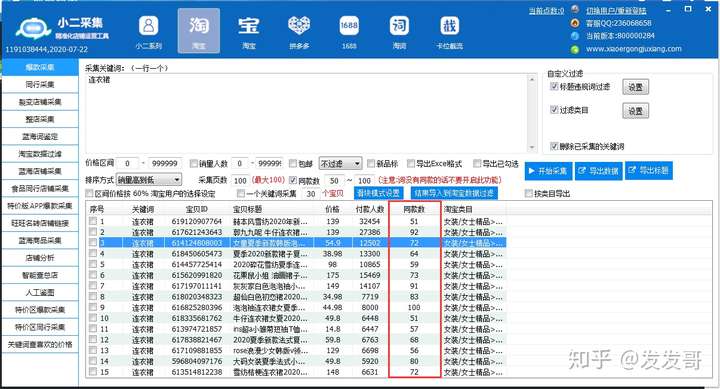Uncheck 过滤类目 in custom filter
Screen dimensions: 720x389
click(x=554, y=110)
